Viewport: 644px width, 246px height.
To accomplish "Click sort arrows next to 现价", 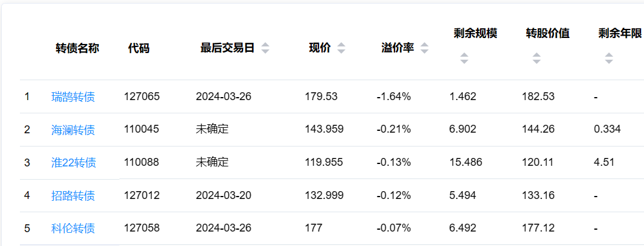I will click(x=341, y=49).
